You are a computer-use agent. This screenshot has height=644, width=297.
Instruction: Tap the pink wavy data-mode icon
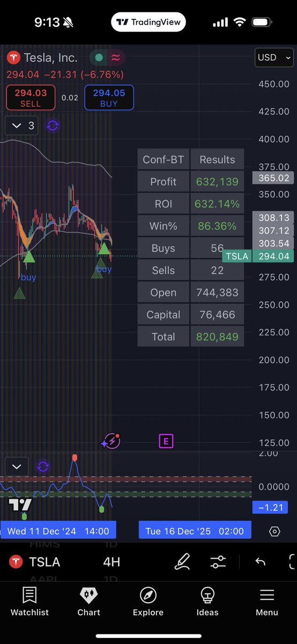(x=115, y=57)
